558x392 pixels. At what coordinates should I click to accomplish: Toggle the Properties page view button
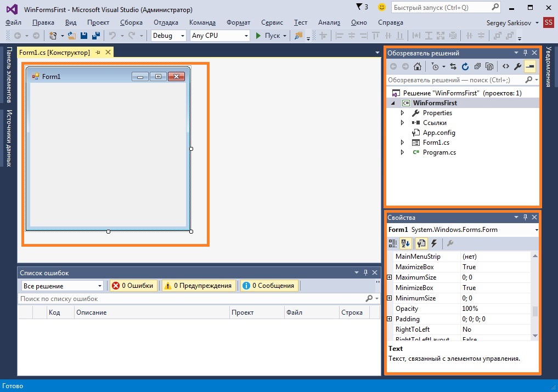(x=421, y=243)
